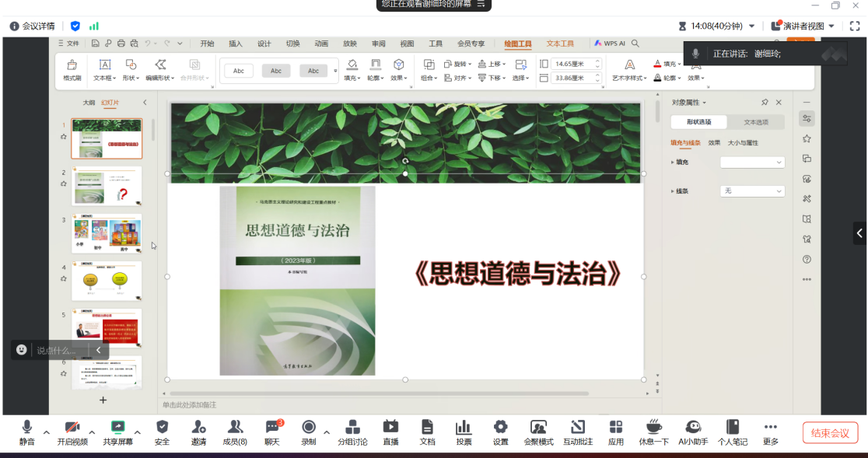This screenshot has width=868, height=458.
Task: Open 分组讨论 breakout rooms
Action: tap(352, 432)
